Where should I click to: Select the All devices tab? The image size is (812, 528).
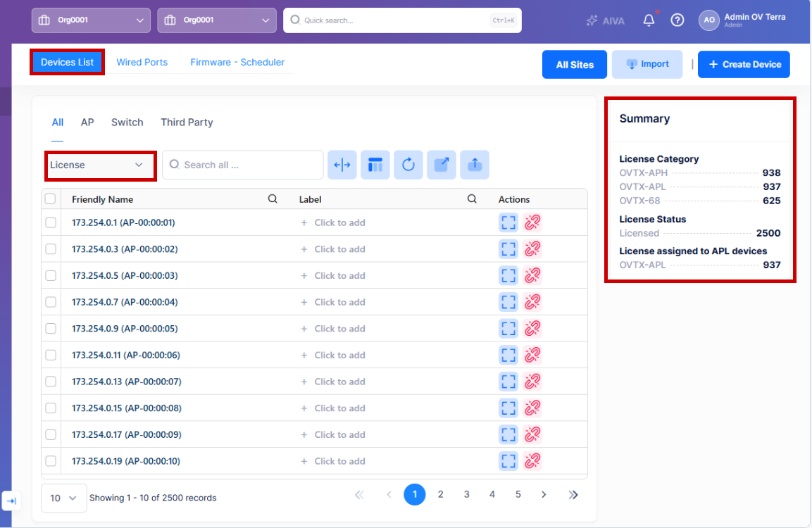pos(58,122)
